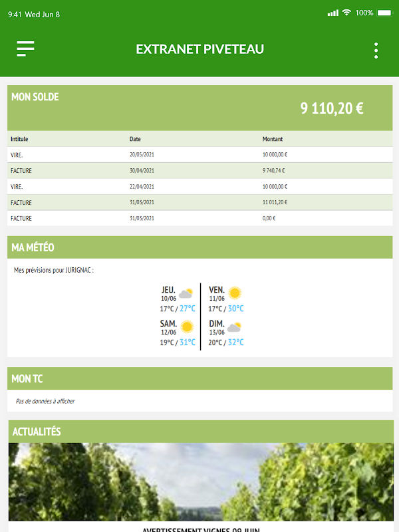Open the MON TC section header
Image resolution: width=399 pixels, height=532 pixels.
[200, 378]
